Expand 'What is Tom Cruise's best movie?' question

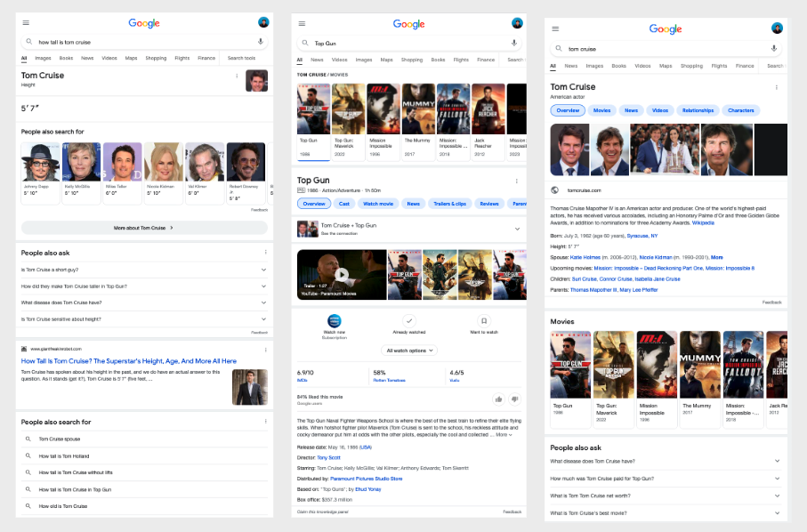coord(665,513)
